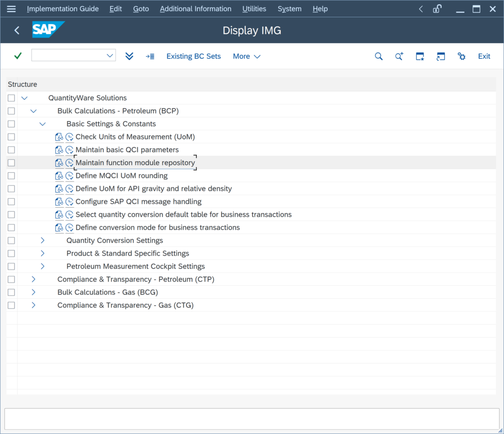Viewport: 504px width, 434px height.
Task: Tick the checkbox for Basic Settings & Constants
Action: point(11,124)
